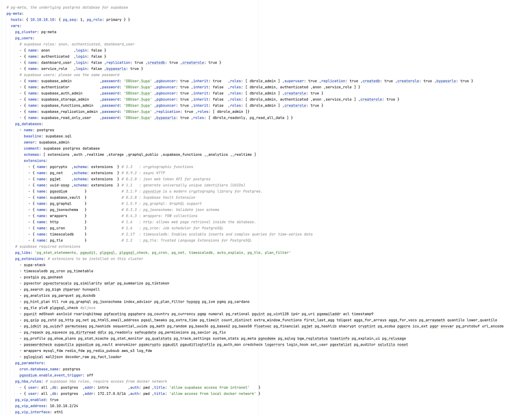Click the "supa-stack" list item

(x=34, y=265)
